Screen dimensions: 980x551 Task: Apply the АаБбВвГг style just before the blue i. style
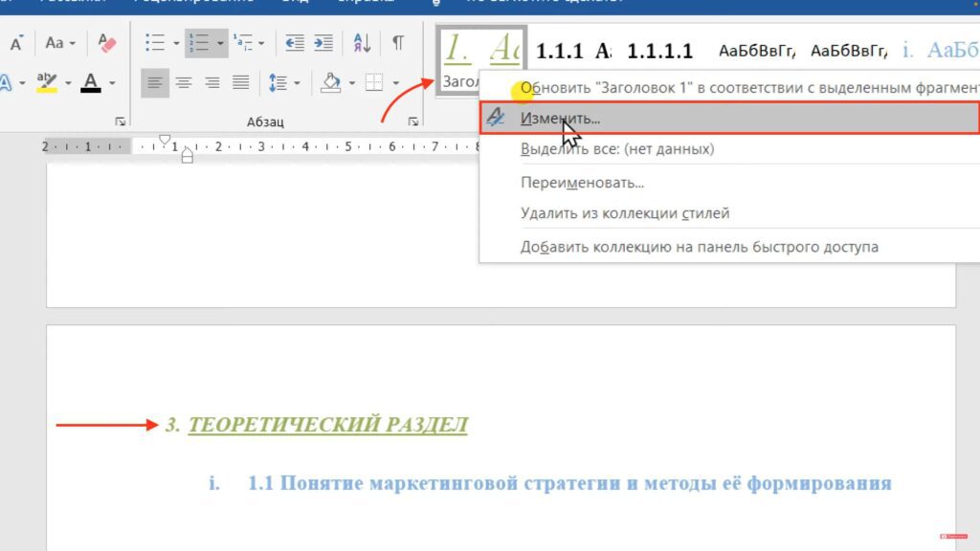(849, 51)
